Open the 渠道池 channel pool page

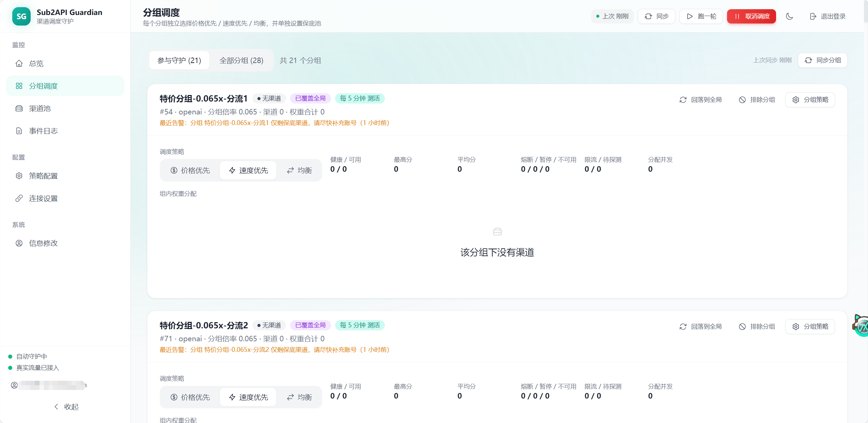65,108
